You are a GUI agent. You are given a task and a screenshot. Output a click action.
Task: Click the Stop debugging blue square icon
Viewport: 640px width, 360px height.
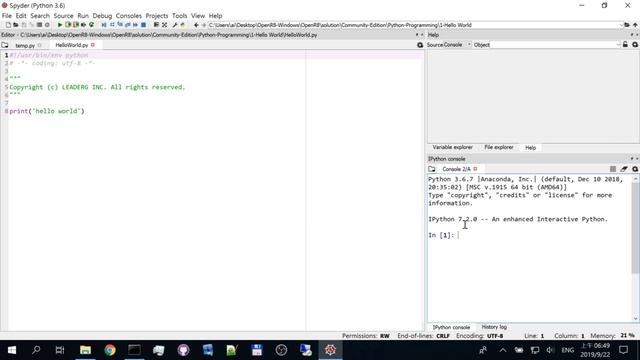[143, 25]
